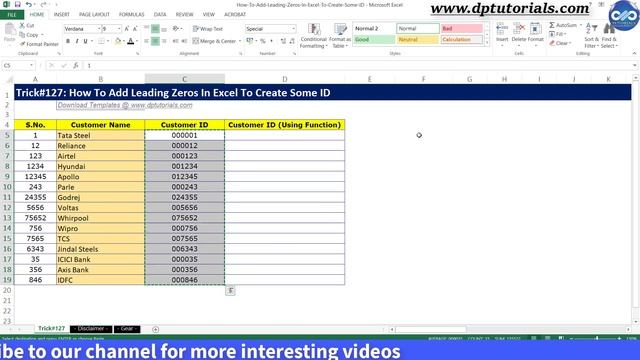Viewport: 640px width, 360px height.
Task: Toggle Wrap Text
Action: click(x=208, y=29)
